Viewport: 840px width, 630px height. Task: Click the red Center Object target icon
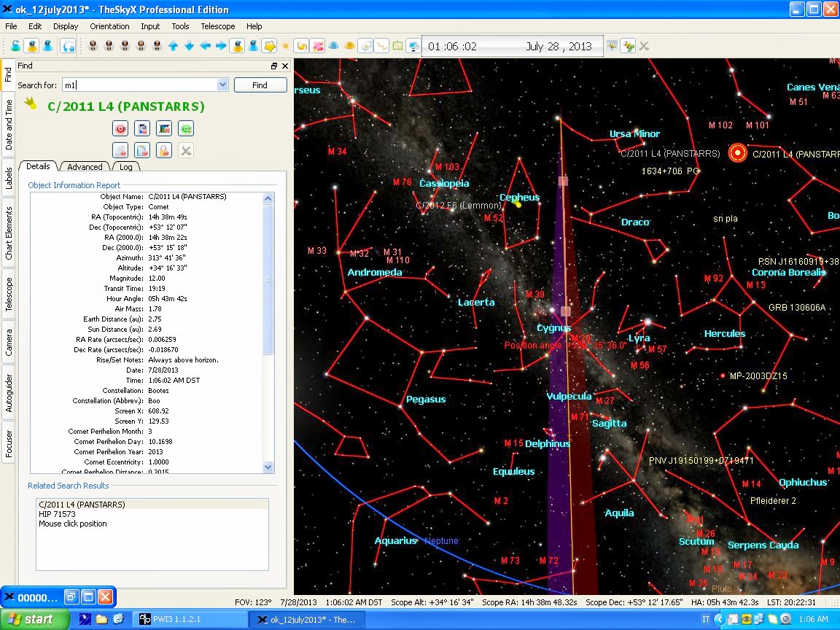(120, 128)
